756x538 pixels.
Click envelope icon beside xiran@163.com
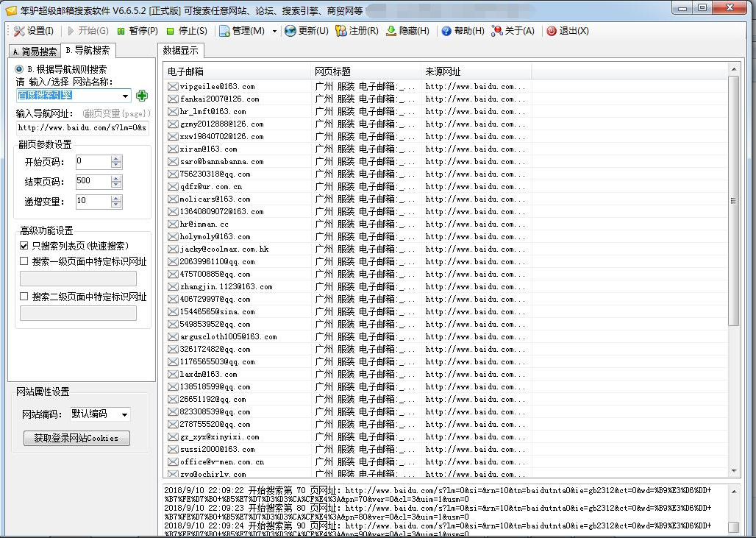tap(173, 149)
